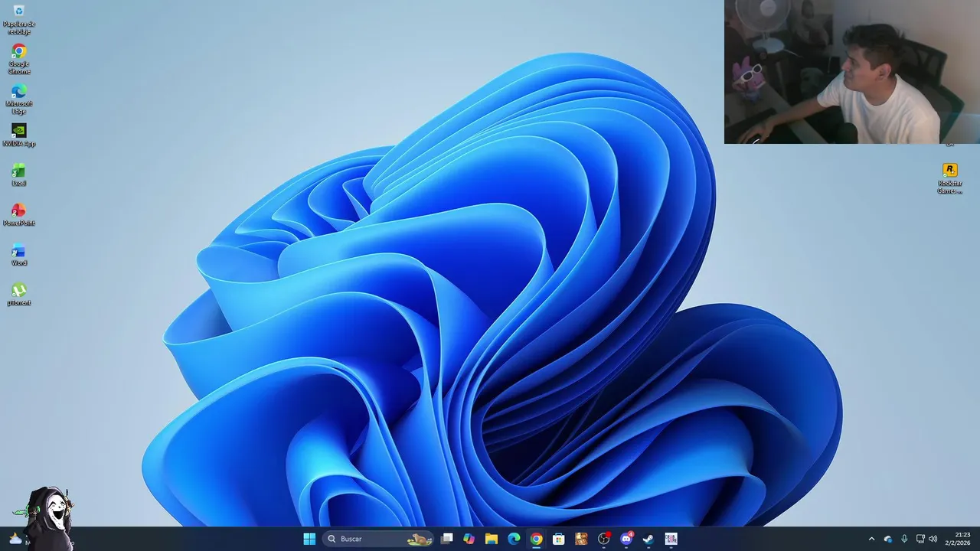Open the clock showing 21:23
Viewport: 980px width, 551px height.
(x=958, y=539)
